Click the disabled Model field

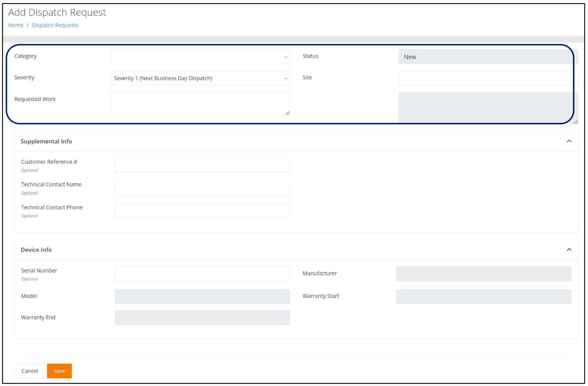[x=202, y=296]
